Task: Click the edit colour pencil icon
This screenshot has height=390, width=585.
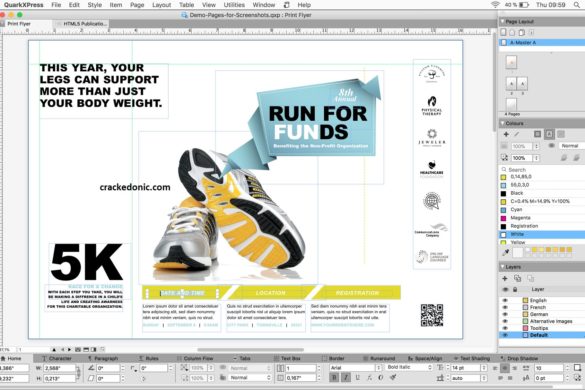Action: point(517,134)
